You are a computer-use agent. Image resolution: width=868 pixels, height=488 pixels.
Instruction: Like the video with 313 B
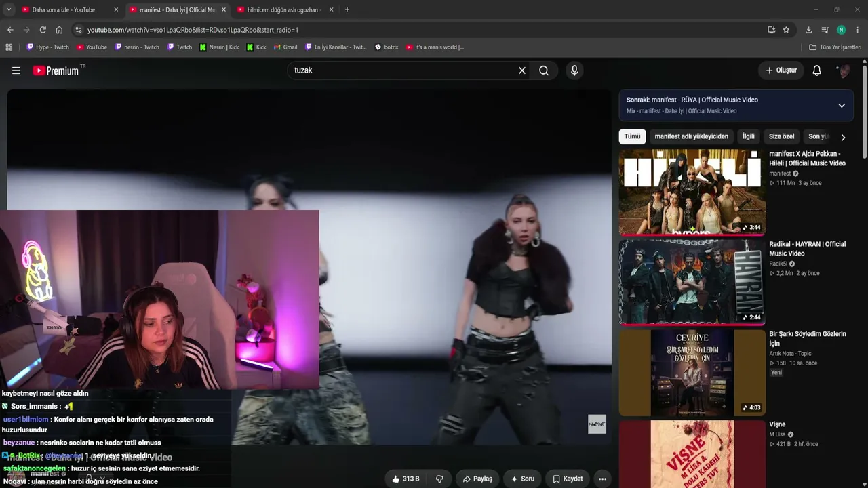pyautogui.click(x=406, y=479)
